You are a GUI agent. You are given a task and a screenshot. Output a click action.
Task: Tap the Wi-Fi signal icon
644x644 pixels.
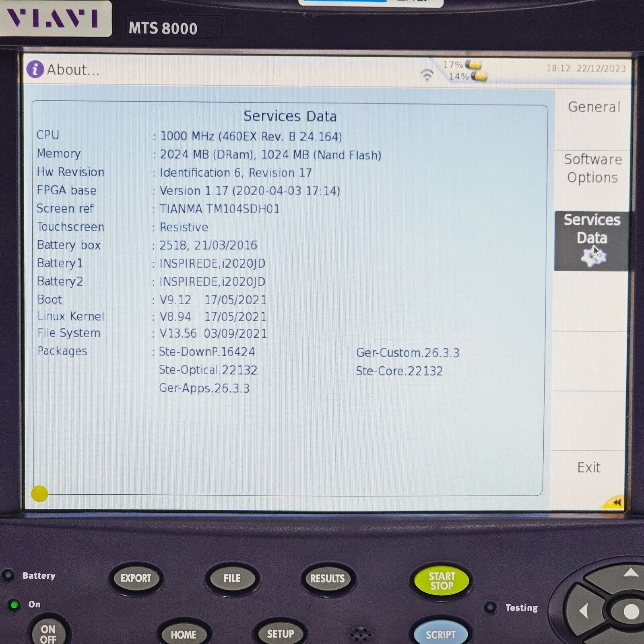pos(427,75)
